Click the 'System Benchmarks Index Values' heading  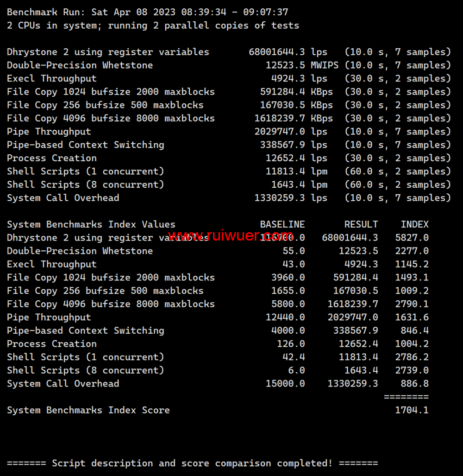click(91, 225)
